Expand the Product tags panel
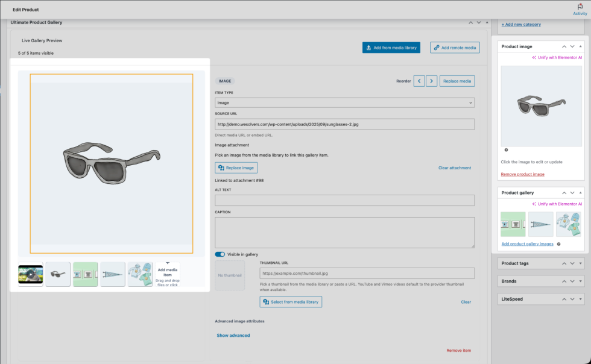591x364 pixels. click(580, 263)
